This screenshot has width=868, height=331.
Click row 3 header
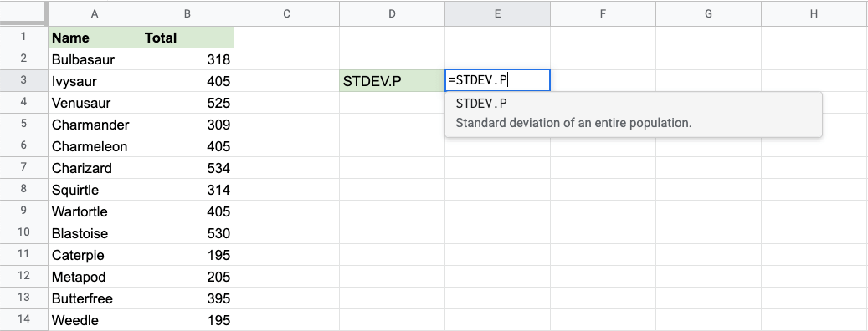pyautogui.click(x=23, y=81)
